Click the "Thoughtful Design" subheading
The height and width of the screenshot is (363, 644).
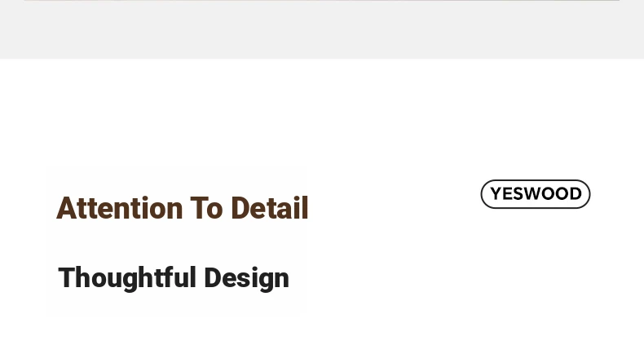(174, 278)
